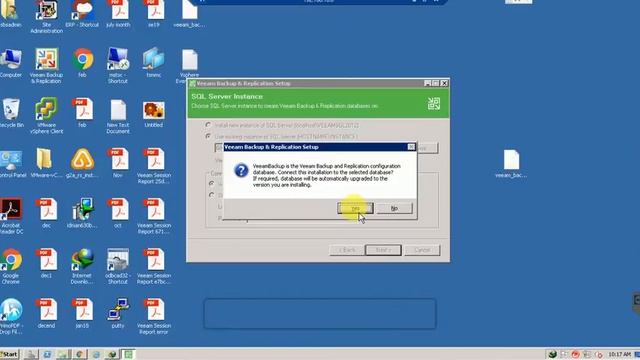Select the Veeam Session Report 671... PDF
Screen dimensions: 640x360
pyautogui.click(x=154, y=216)
